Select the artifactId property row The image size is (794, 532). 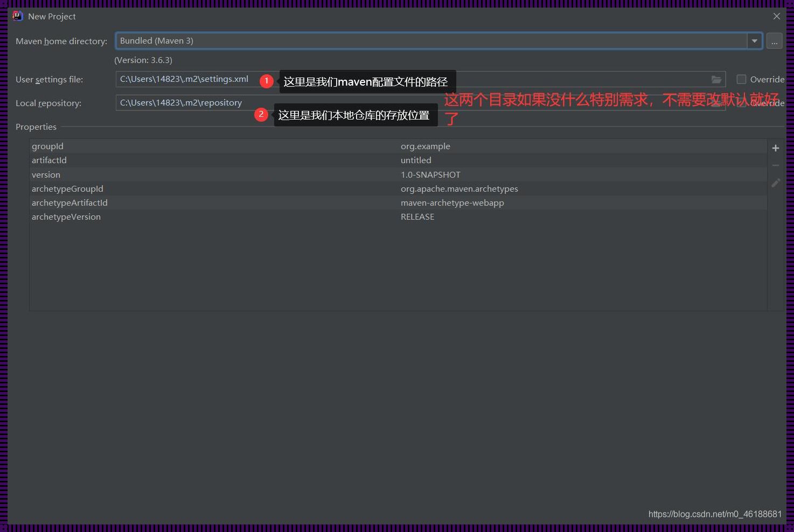(398, 160)
